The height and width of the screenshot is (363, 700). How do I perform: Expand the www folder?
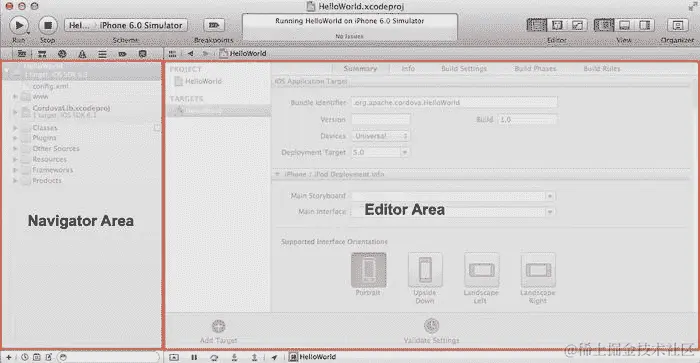(15, 96)
